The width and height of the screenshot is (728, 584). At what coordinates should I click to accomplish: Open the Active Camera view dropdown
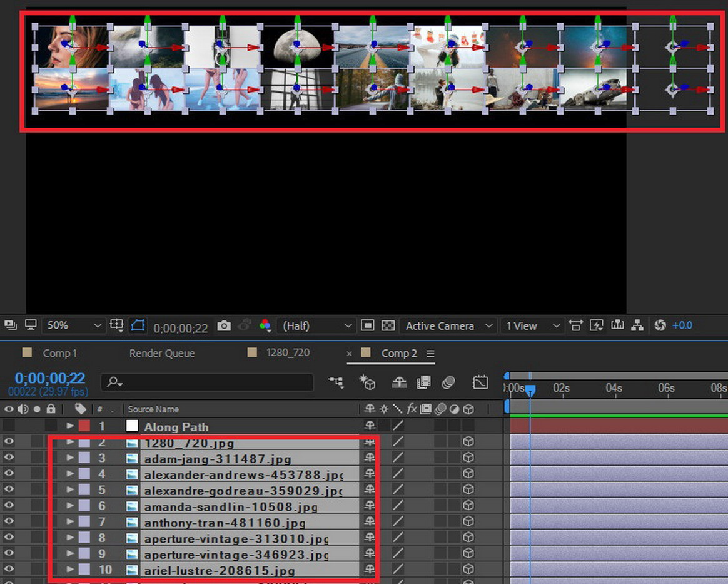coord(448,325)
